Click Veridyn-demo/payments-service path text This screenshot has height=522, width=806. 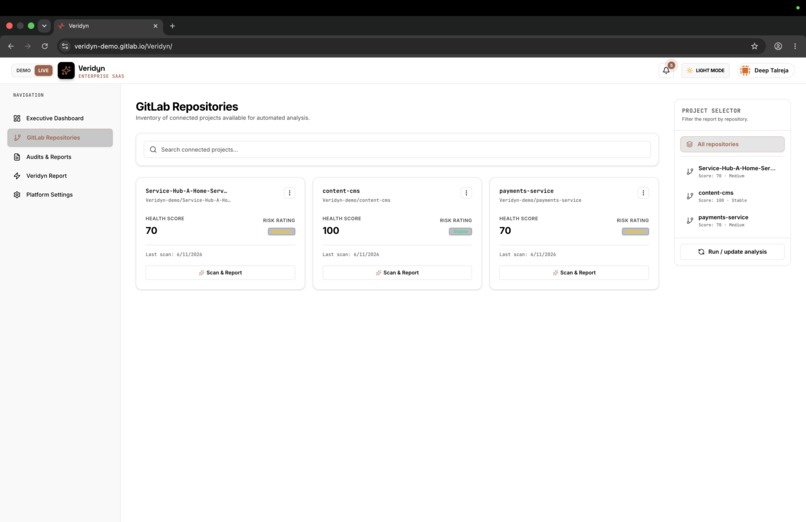tap(540, 200)
